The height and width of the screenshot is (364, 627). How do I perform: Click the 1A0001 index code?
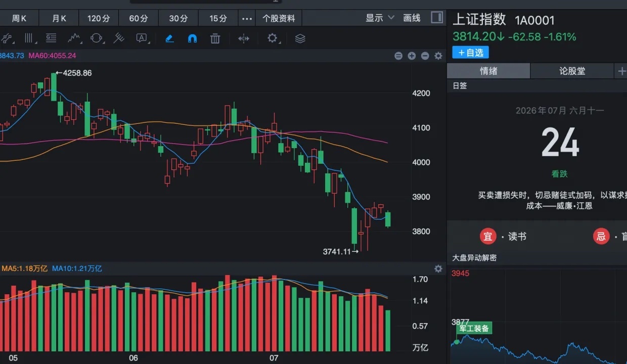click(x=534, y=21)
